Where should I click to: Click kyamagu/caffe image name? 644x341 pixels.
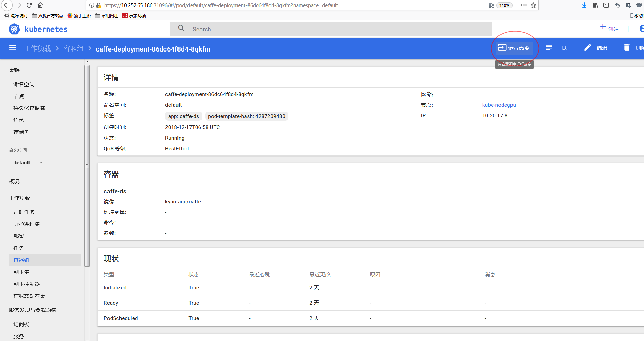click(x=183, y=202)
